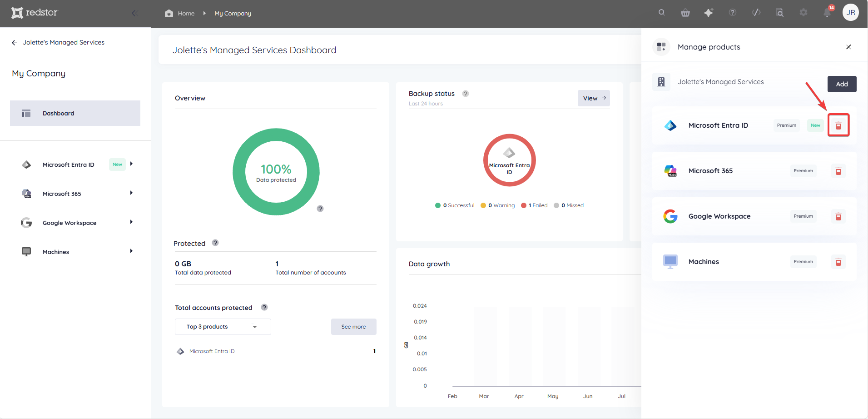Click the Machines monitor icon in panel
Screen dimensions: 868x419
670,262
